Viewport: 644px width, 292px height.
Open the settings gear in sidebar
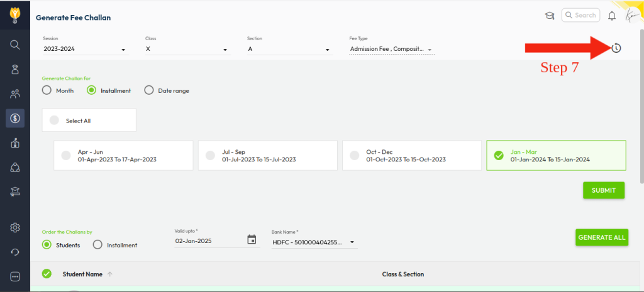15,227
